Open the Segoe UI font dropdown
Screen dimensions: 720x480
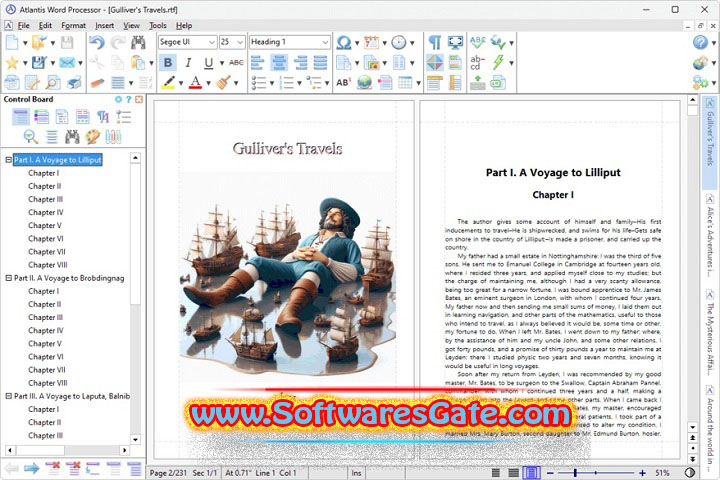click(212, 42)
